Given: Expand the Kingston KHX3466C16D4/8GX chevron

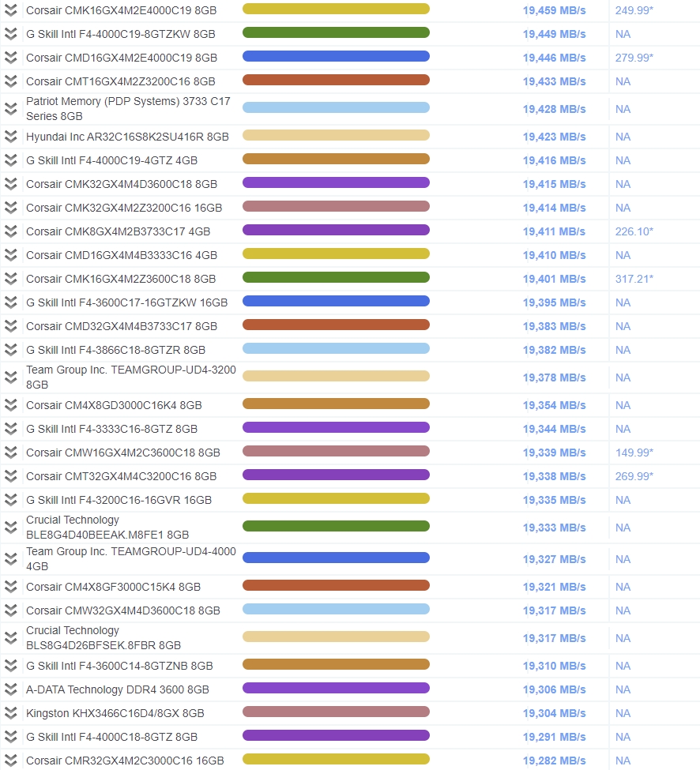Looking at the screenshot, I should click(x=11, y=713).
